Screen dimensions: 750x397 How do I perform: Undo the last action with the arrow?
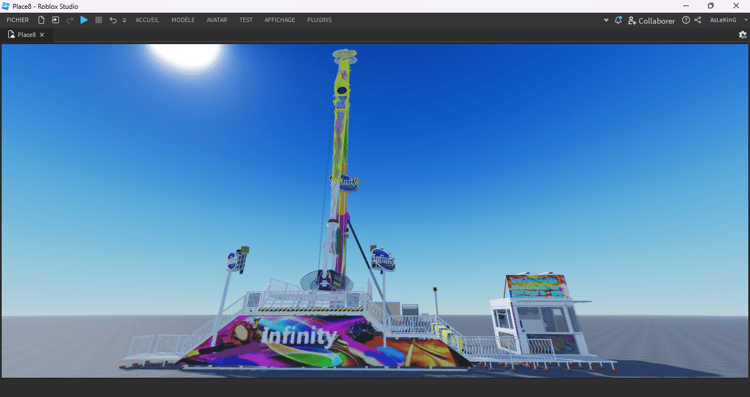[x=113, y=20]
